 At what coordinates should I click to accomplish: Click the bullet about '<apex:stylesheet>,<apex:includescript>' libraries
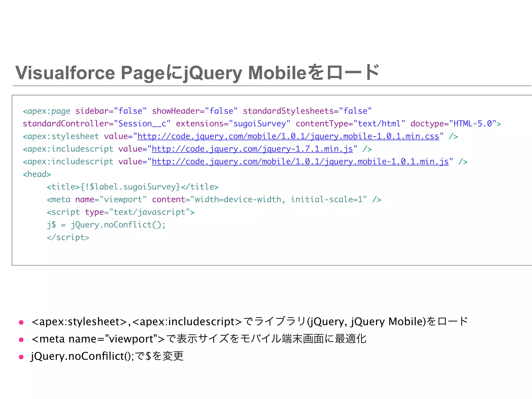point(249,322)
